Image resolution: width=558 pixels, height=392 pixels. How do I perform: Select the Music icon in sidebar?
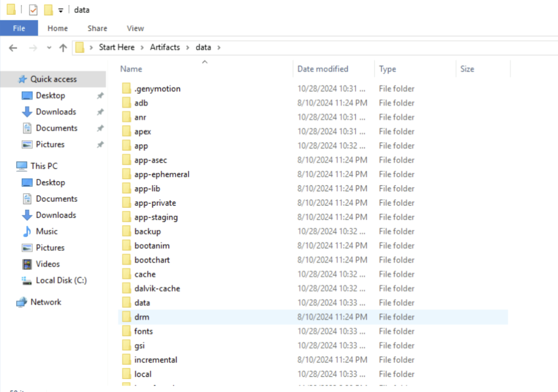pyautogui.click(x=27, y=232)
